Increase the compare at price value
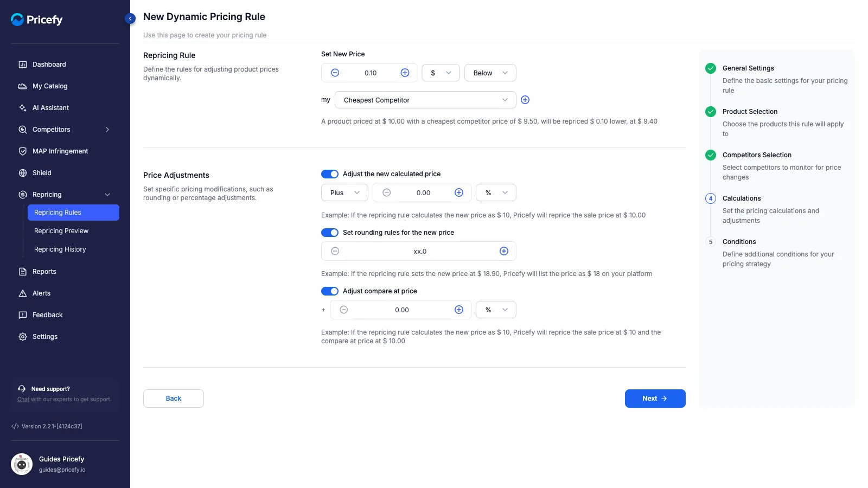The height and width of the screenshot is (488, 868). pos(459,310)
